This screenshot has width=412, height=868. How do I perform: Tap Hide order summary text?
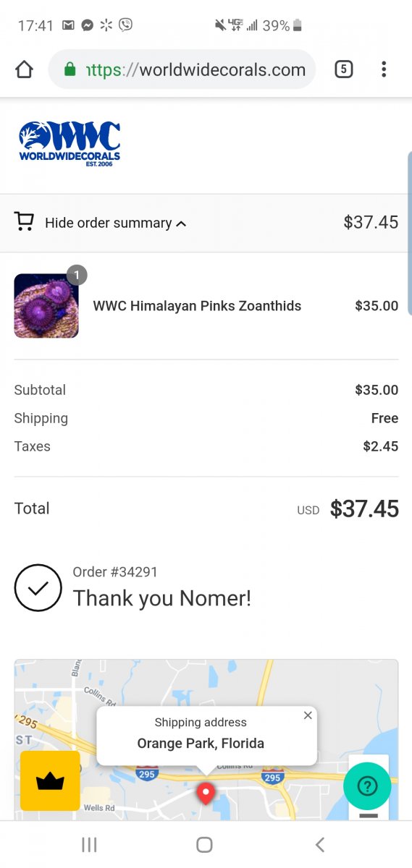pyautogui.click(x=109, y=223)
